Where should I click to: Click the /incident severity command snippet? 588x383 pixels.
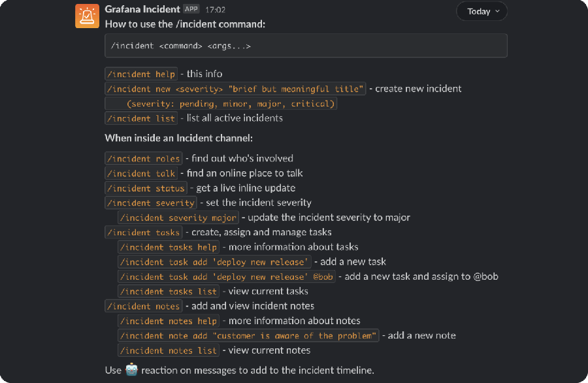pyautogui.click(x=151, y=203)
